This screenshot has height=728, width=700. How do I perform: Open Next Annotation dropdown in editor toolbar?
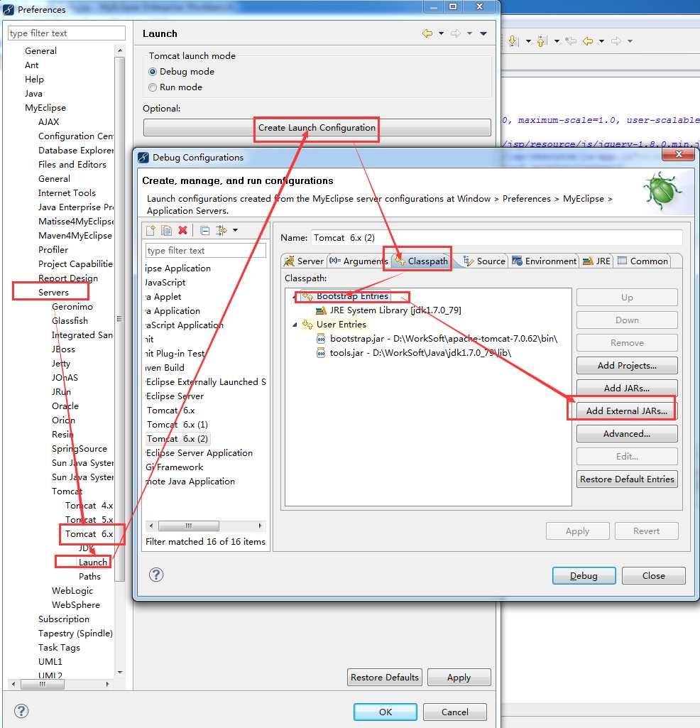pos(528,41)
